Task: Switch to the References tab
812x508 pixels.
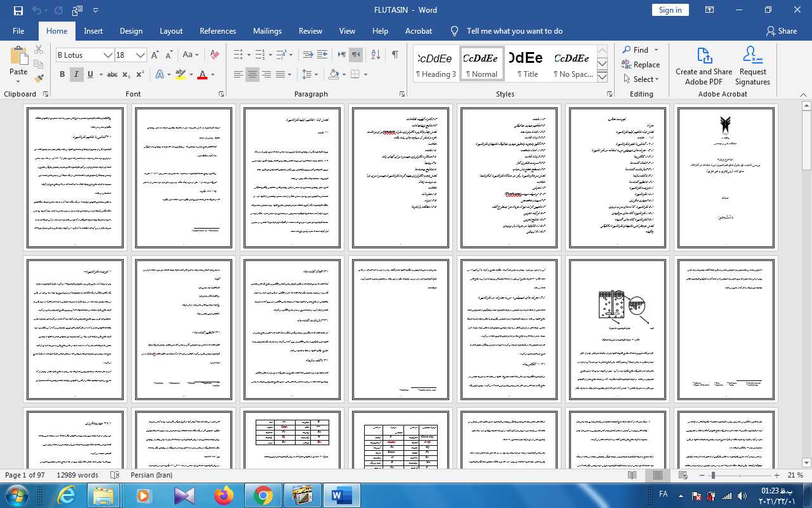Action: pos(218,31)
